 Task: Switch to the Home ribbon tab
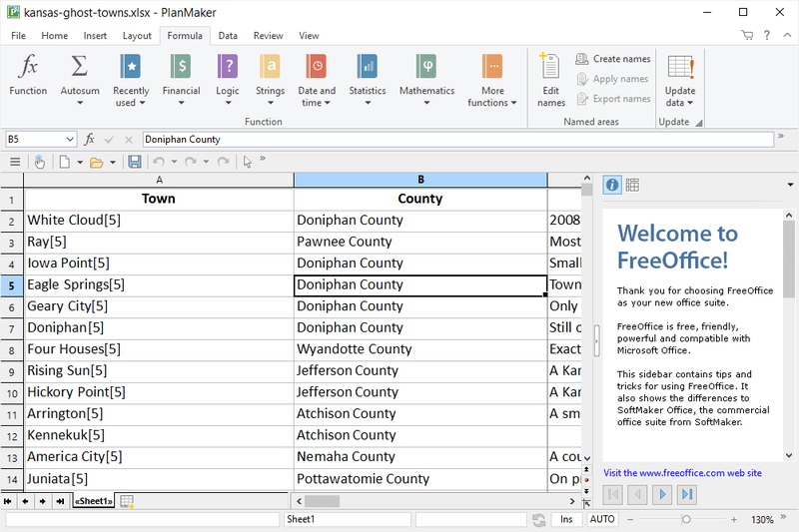(x=55, y=36)
